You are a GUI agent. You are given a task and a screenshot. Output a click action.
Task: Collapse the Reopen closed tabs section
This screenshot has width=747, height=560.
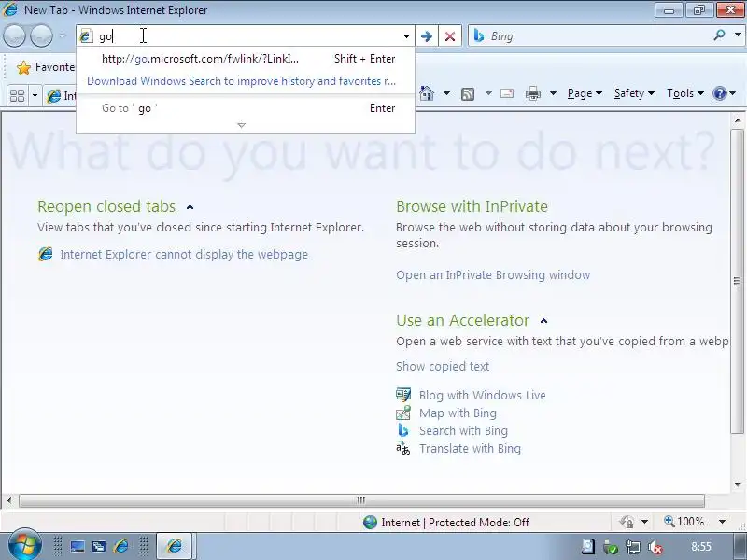pos(190,207)
